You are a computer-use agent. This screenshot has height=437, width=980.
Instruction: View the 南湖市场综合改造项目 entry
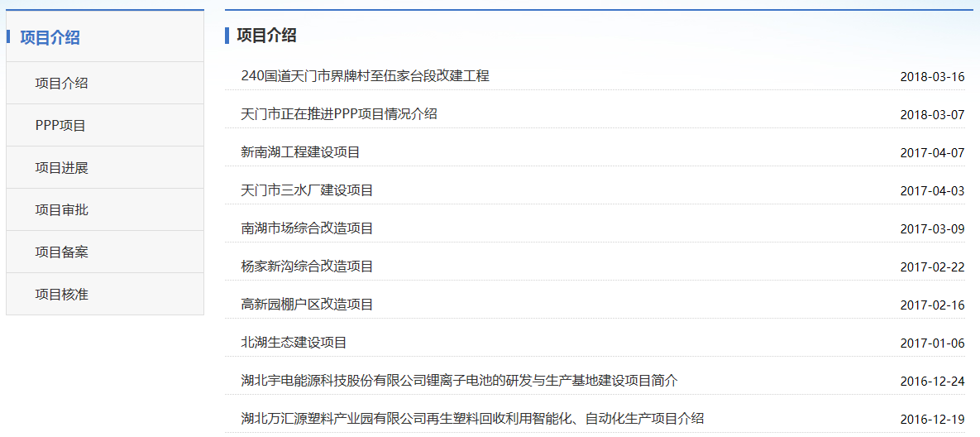pyautogui.click(x=307, y=228)
